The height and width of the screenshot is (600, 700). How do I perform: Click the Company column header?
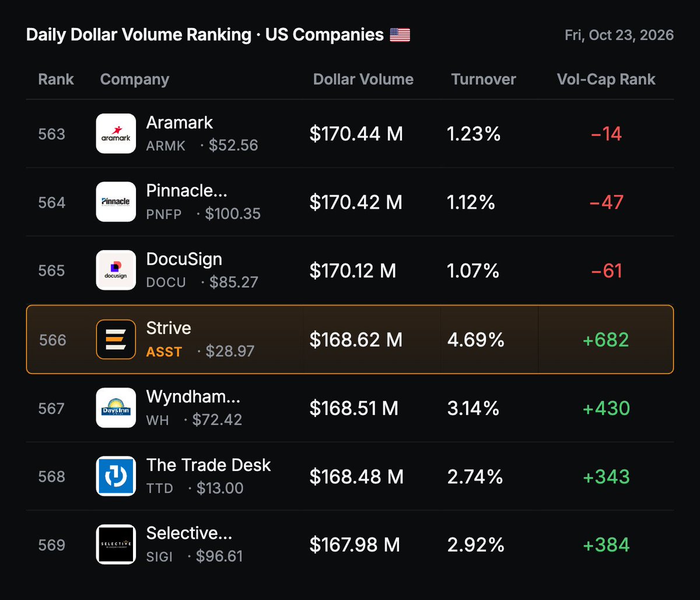[x=135, y=79]
